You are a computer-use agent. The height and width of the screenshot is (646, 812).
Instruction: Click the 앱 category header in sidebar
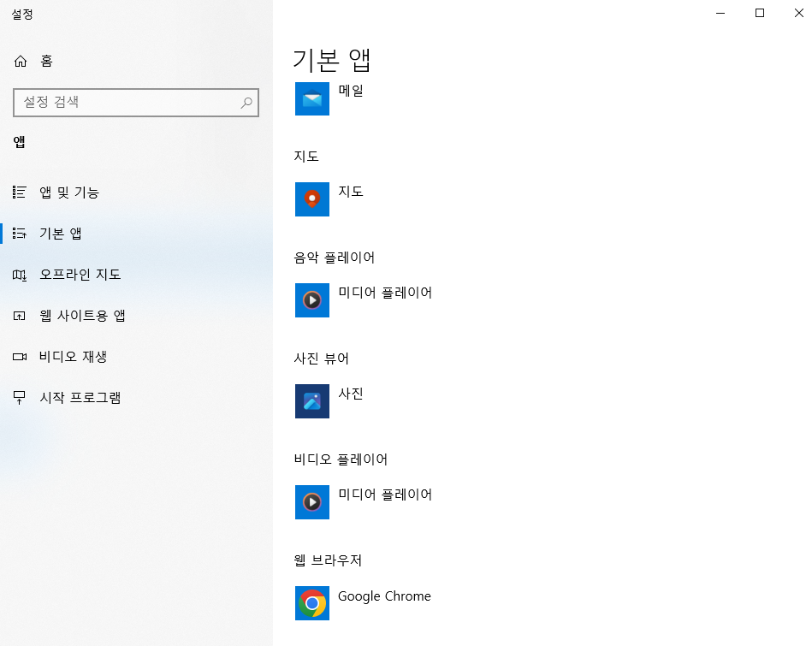[x=19, y=142]
